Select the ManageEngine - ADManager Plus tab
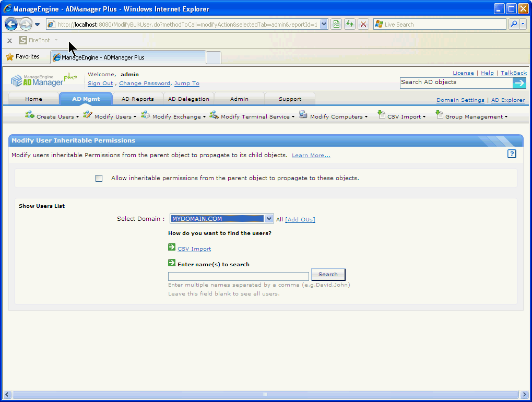 tap(128, 57)
